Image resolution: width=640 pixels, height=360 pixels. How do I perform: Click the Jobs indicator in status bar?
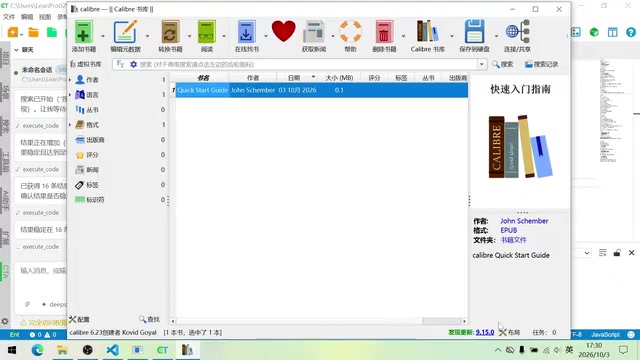click(544, 332)
